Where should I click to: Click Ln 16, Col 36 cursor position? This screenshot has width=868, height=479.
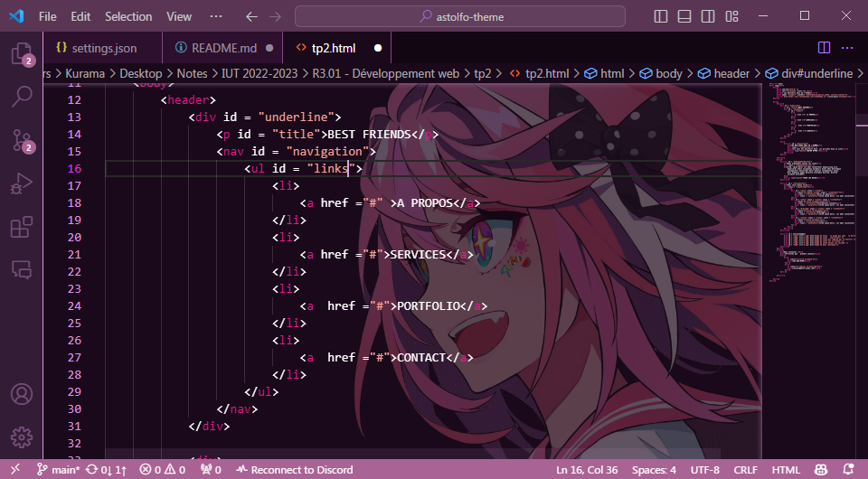pos(587,470)
